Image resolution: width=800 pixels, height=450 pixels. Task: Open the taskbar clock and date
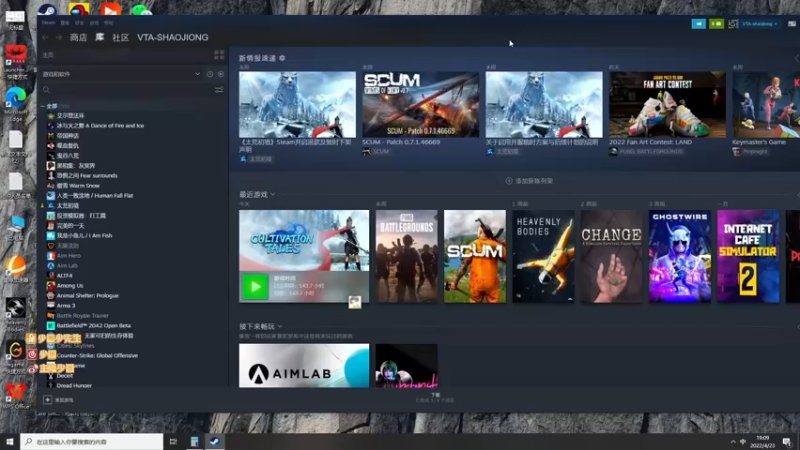coord(762,441)
